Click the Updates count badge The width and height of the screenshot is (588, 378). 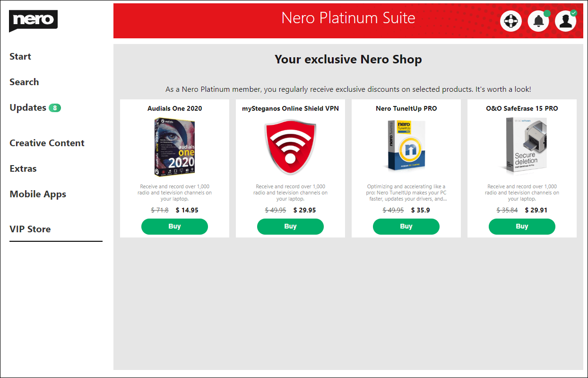click(x=55, y=108)
